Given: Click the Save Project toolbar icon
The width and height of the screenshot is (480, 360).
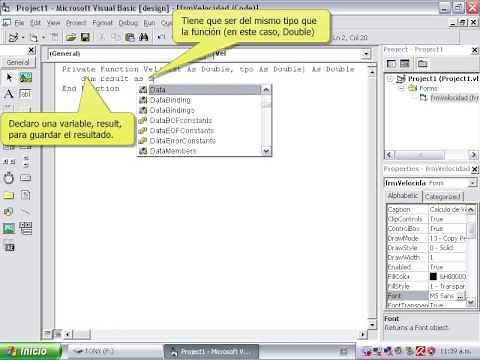Looking at the screenshot, I should click(85, 37).
